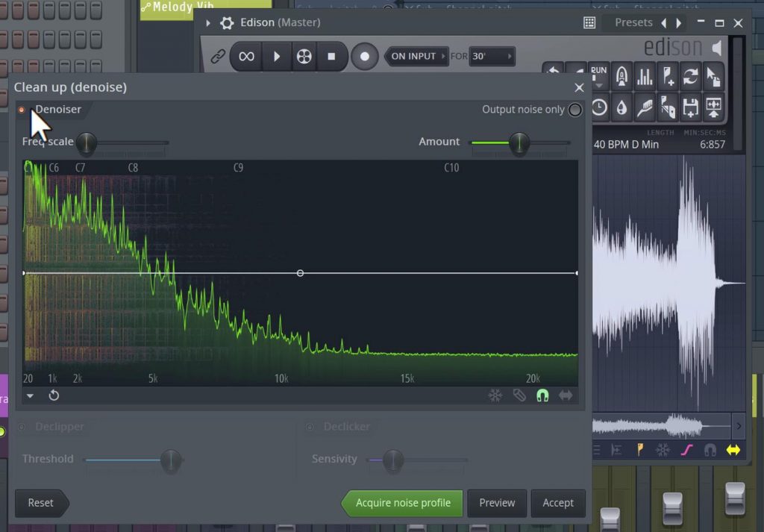Screen dimensions: 764x532
Task: Open the time tool with clock icon
Action: point(598,107)
